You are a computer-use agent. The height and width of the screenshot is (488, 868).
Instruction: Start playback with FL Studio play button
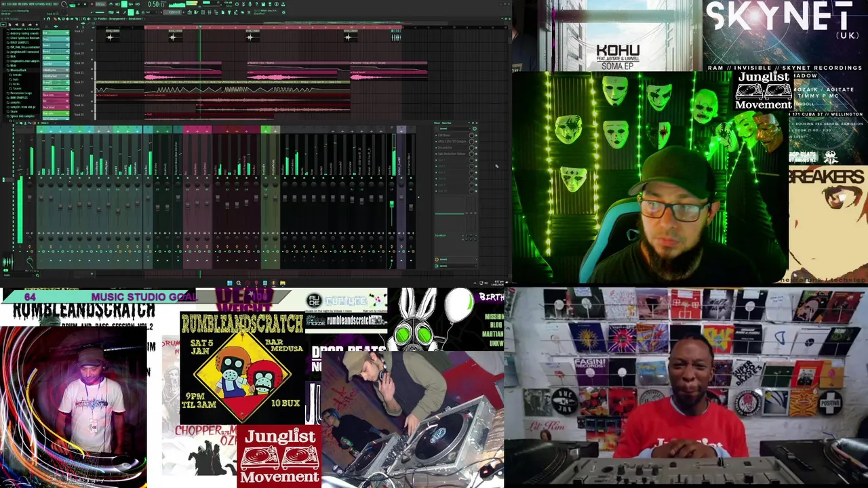point(79,4)
